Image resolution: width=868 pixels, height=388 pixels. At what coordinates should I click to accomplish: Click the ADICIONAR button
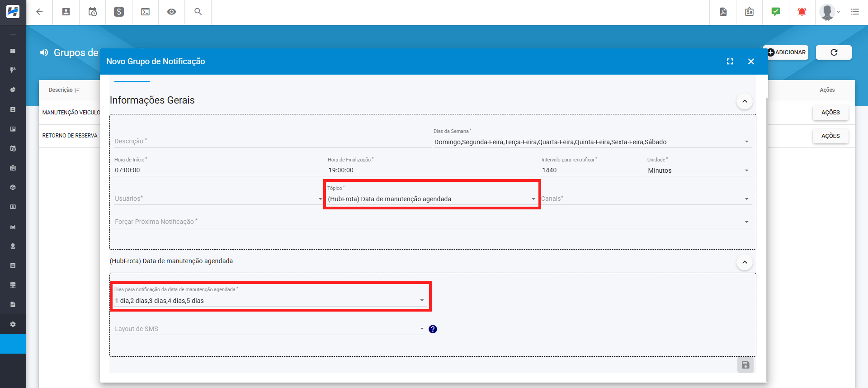tap(787, 52)
